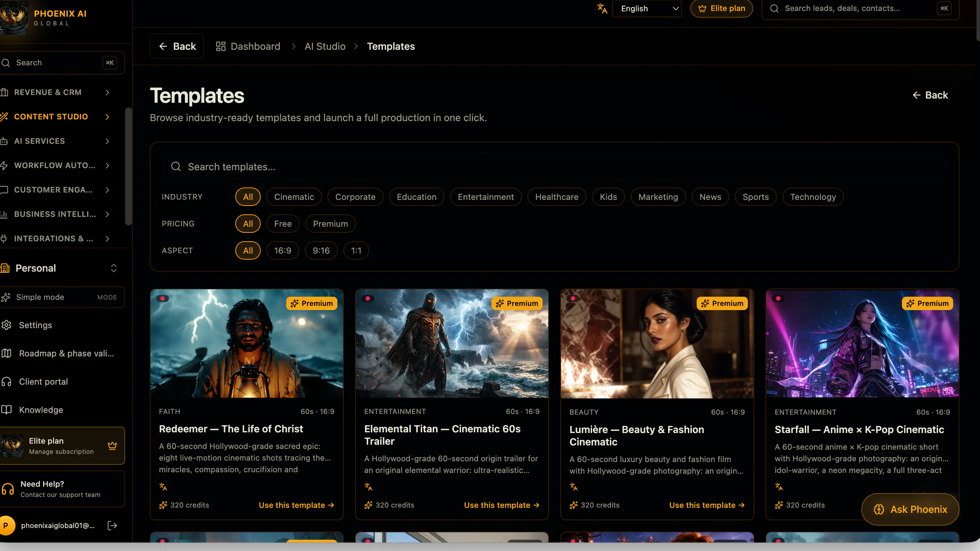The image size is (980, 551).
Task: Open Knowledge book icon
Action: point(6,410)
